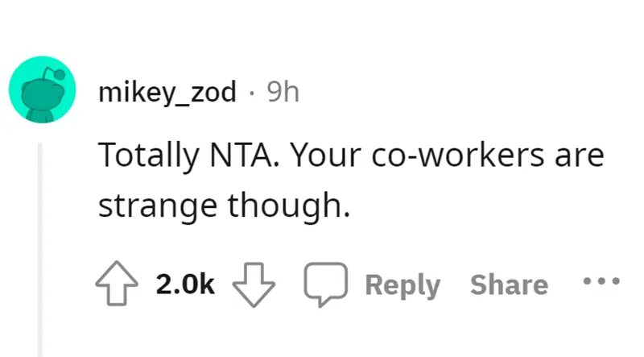Open the teal Snoo avatar profile

pyautogui.click(x=43, y=89)
